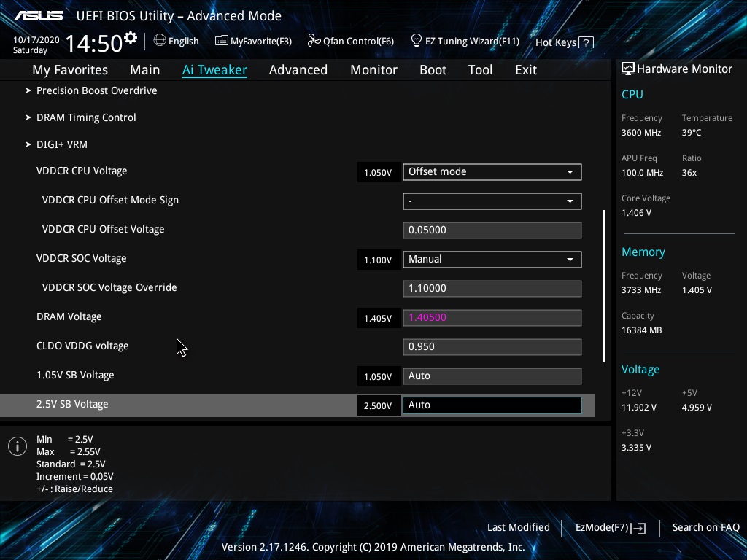Click the 2.5V SB Voltage Auto field
747x560 pixels.
[492, 405]
